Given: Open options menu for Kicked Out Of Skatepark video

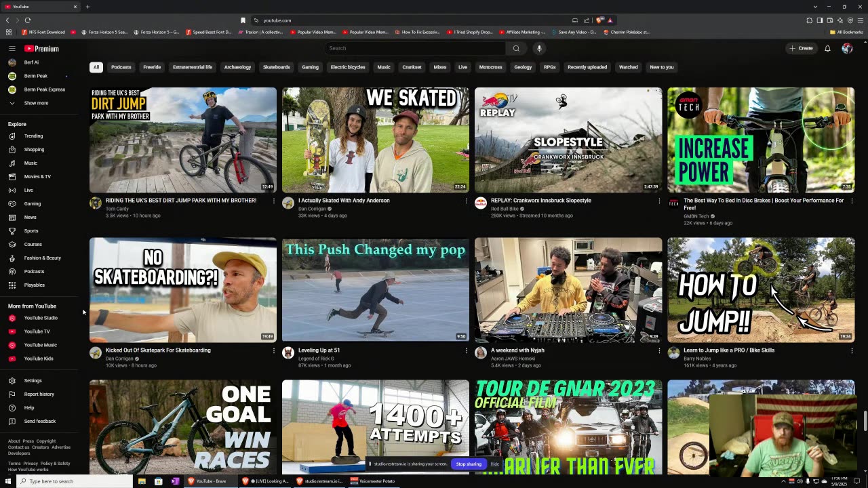Looking at the screenshot, I should coord(274,350).
